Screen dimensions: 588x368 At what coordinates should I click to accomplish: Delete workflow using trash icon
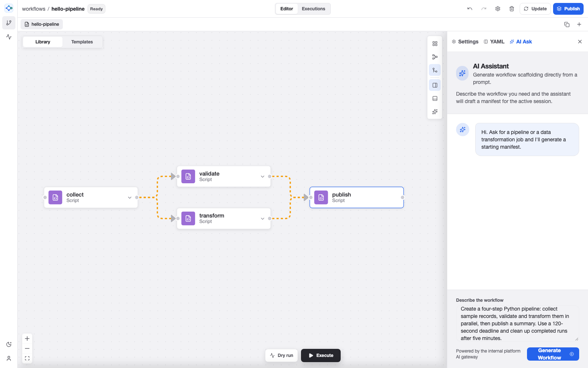click(512, 9)
